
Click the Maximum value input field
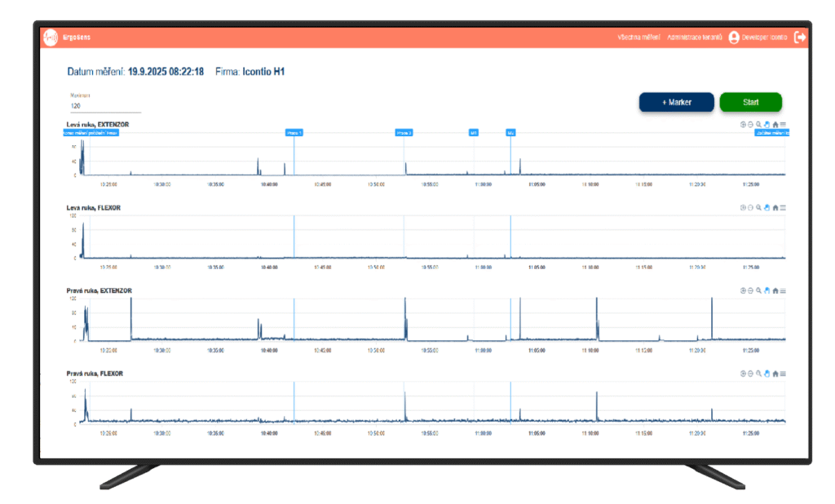[104, 106]
